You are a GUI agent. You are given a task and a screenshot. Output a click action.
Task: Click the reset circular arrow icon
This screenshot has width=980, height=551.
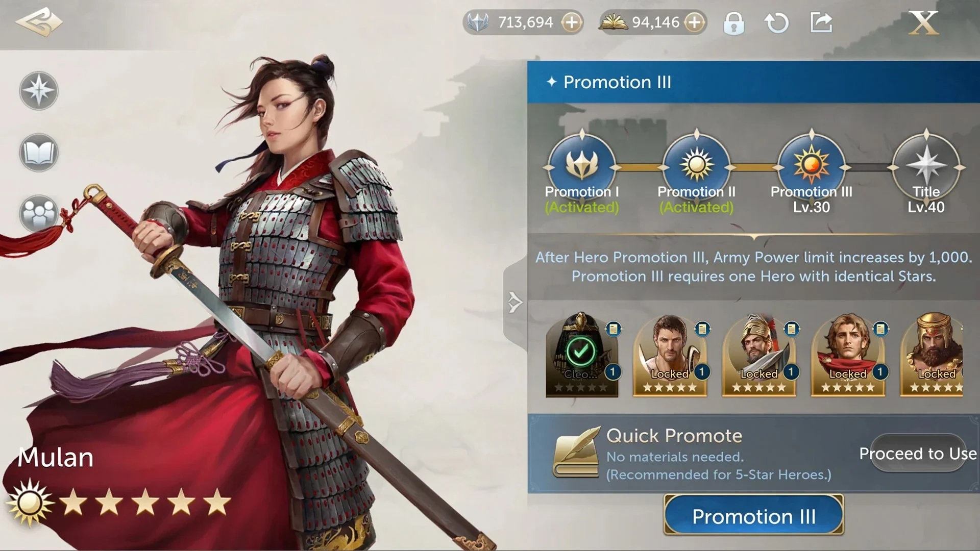pyautogui.click(x=776, y=23)
